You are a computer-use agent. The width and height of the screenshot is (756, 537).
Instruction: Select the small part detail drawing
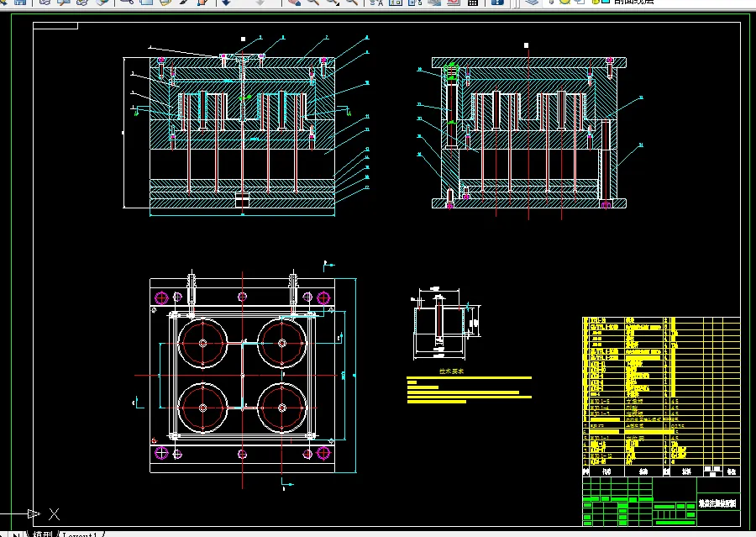point(445,324)
